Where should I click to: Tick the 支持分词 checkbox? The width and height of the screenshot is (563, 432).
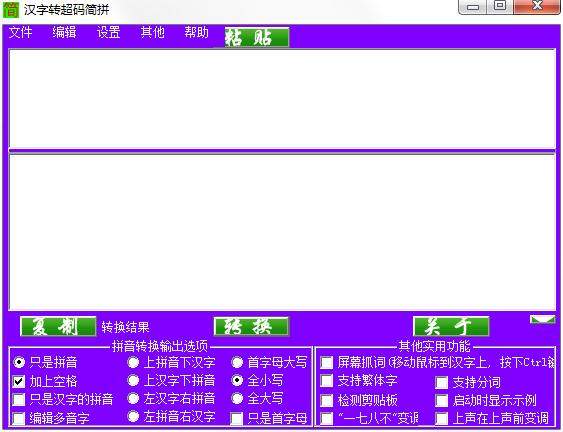point(441,382)
